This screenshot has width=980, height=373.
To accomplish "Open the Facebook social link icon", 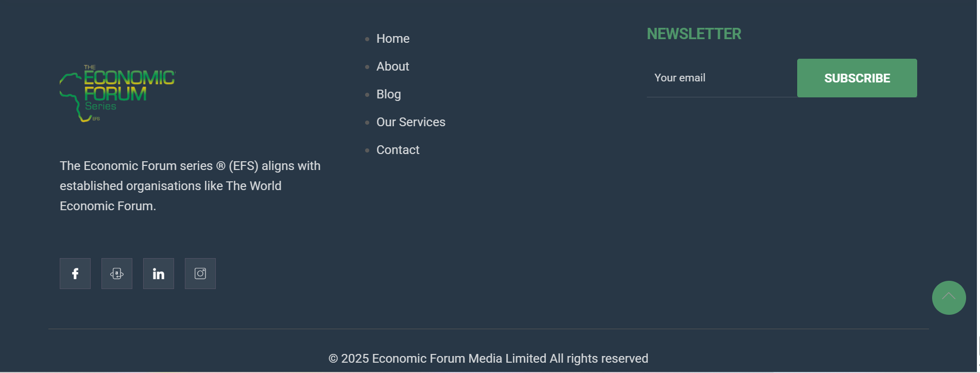I will (x=75, y=274).
